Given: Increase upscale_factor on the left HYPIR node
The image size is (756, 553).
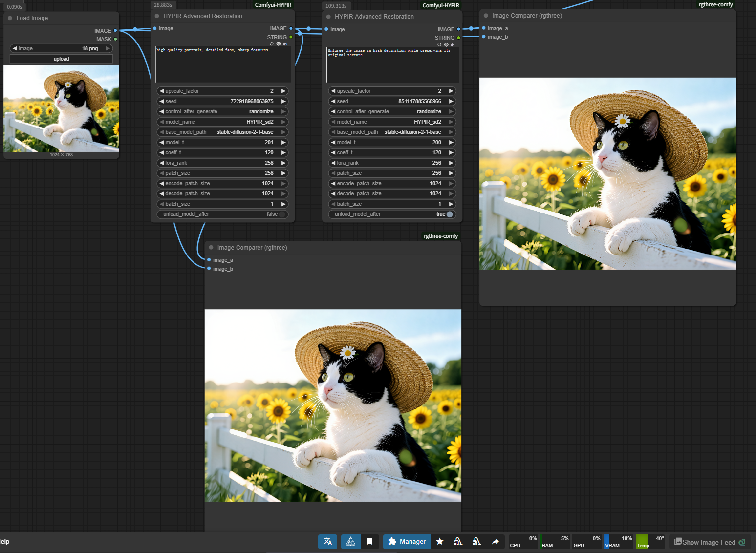Looking at the screenshot, I should click(x=283, y=91).
